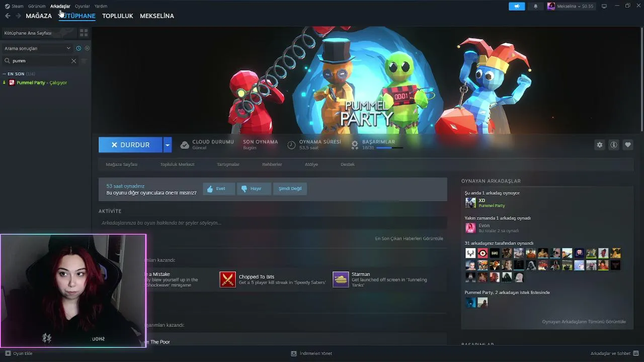The width and height of the screenshot is (644, 362).
Task: Clear the library search text
Action: [x=73, y=61]
